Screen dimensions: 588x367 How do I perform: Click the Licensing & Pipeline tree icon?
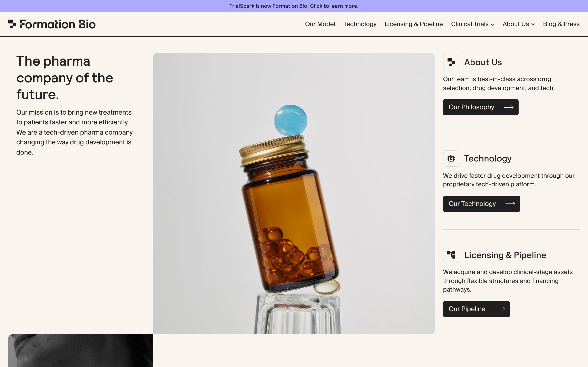coord(451,255)
